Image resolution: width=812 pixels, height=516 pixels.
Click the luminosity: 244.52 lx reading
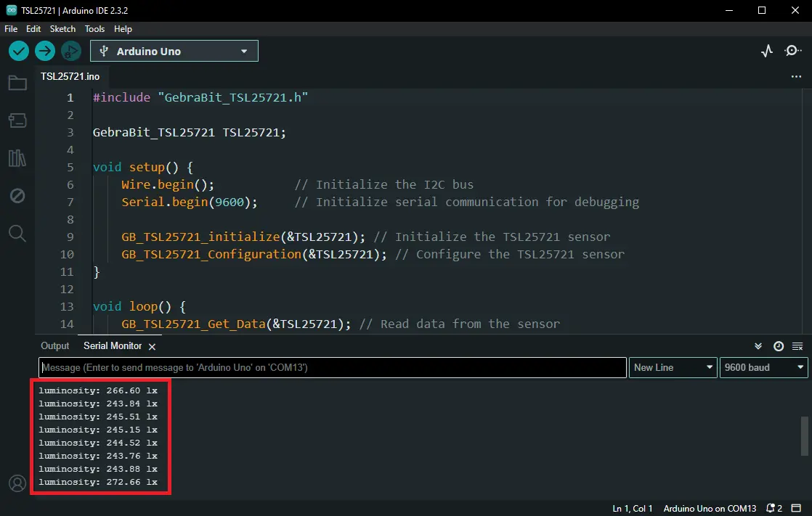(x=98, y=443)
